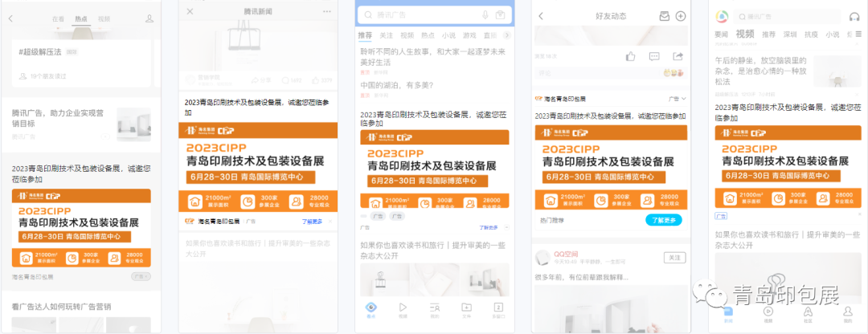Viewport: 868px width, 334px height.
Task: Open the 午后的静坐 article
Action: 761,70
